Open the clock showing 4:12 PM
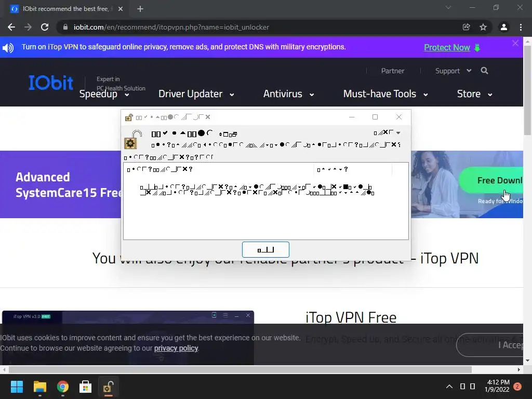The height and width of the screenshot is (399, 532). (497, 386)
